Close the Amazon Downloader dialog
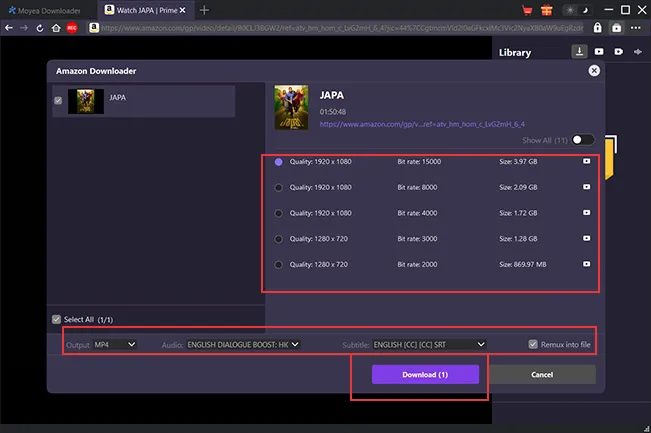 pyautogui.click(x=594, y=71)
